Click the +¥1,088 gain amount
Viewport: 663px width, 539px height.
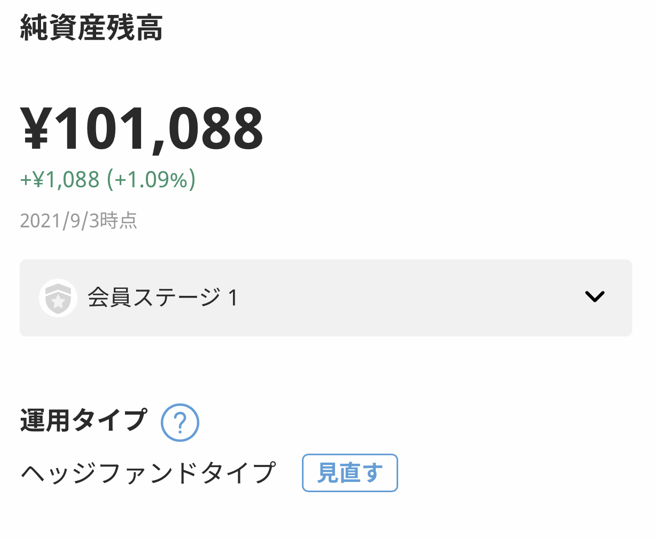coord(60,180)
